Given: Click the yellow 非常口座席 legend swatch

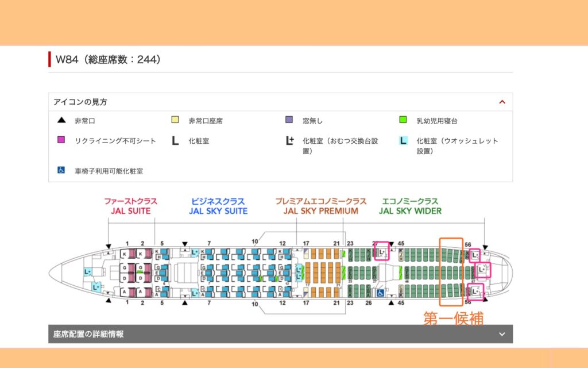Looking at the screenshot, I should tap(175, 120).
